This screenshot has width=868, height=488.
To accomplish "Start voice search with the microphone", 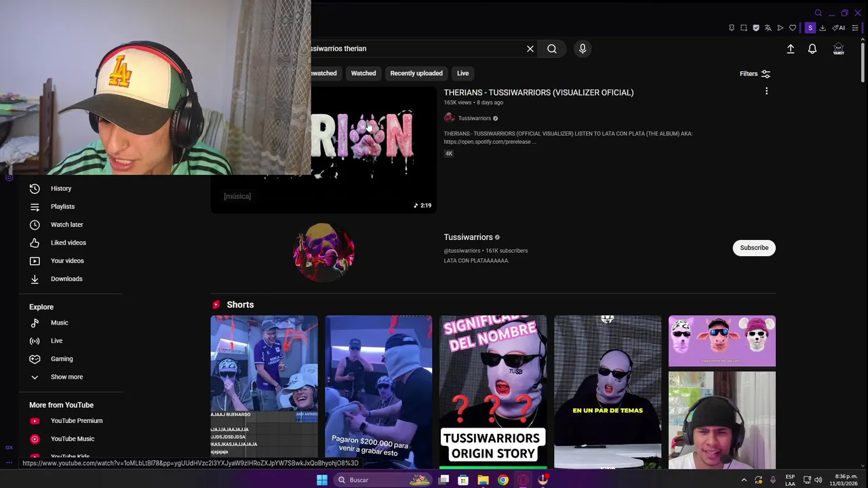I will click(583, 49).
